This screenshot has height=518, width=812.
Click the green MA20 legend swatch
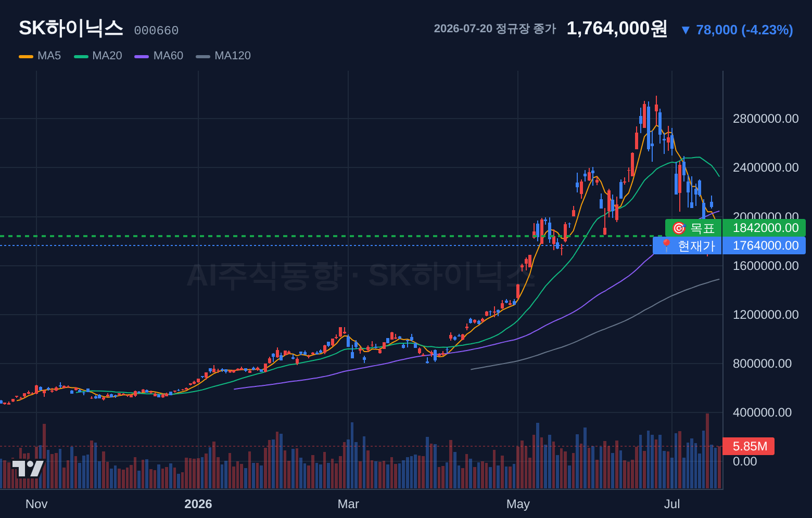(81, 56)
